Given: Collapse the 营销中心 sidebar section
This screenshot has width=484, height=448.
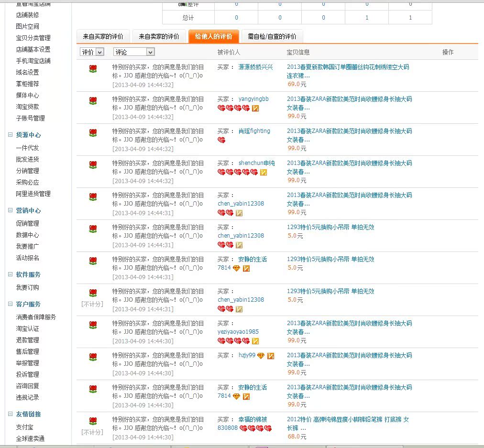Looking at the screenshot, I should 10,210.
